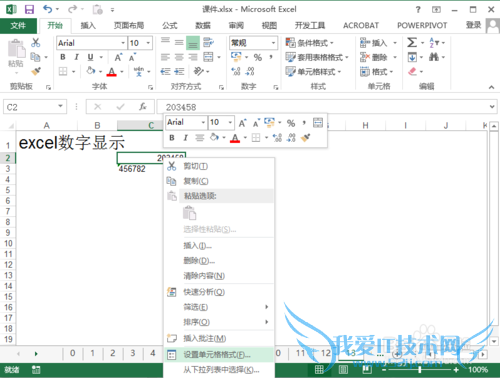This screenshot has width=500, height=378.
Task: Toggle Bold in the ribbon font group
Action: 63,57
